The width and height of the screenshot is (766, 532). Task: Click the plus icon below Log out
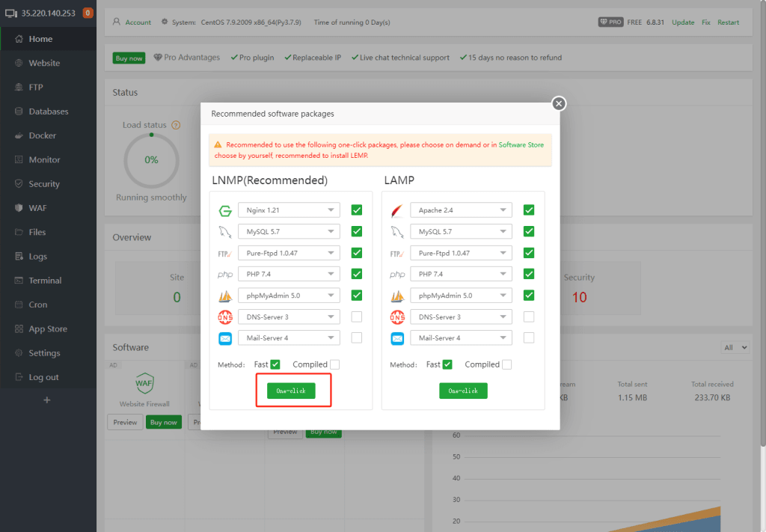[47, 400]
